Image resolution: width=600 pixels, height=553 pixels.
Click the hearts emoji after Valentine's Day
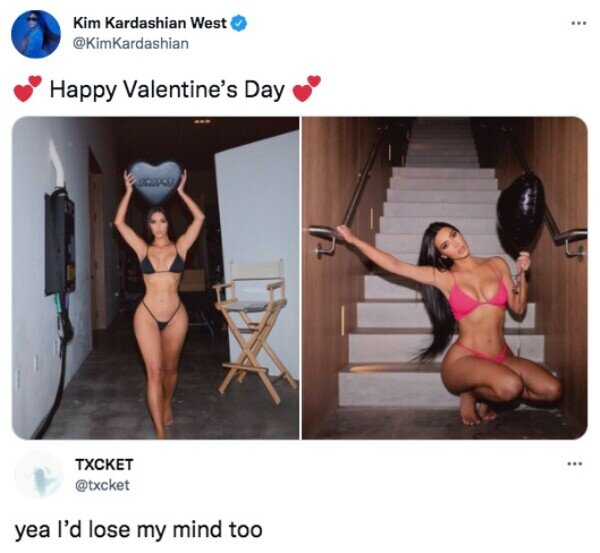click(x=307, y=88)
